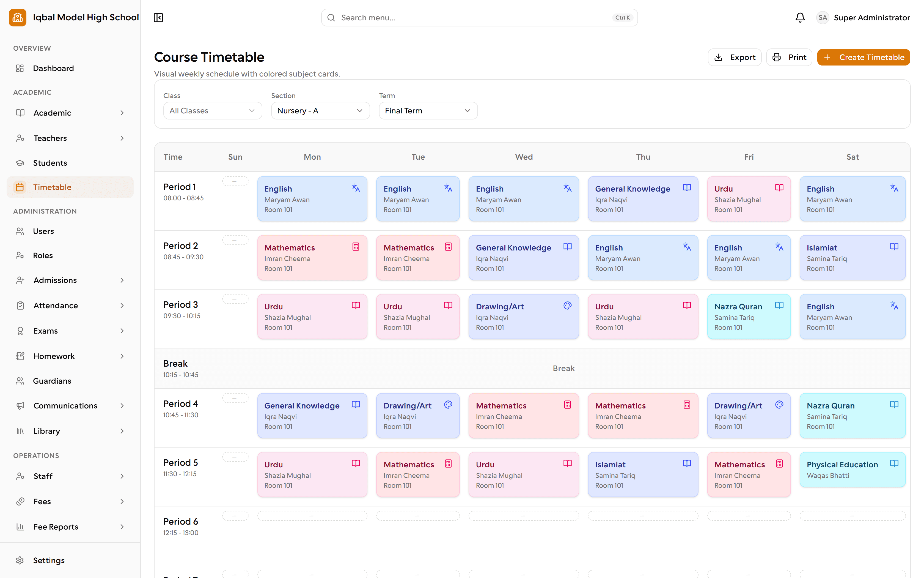Click the search magnifier icon
924x578 pixels.
(331, 18)
